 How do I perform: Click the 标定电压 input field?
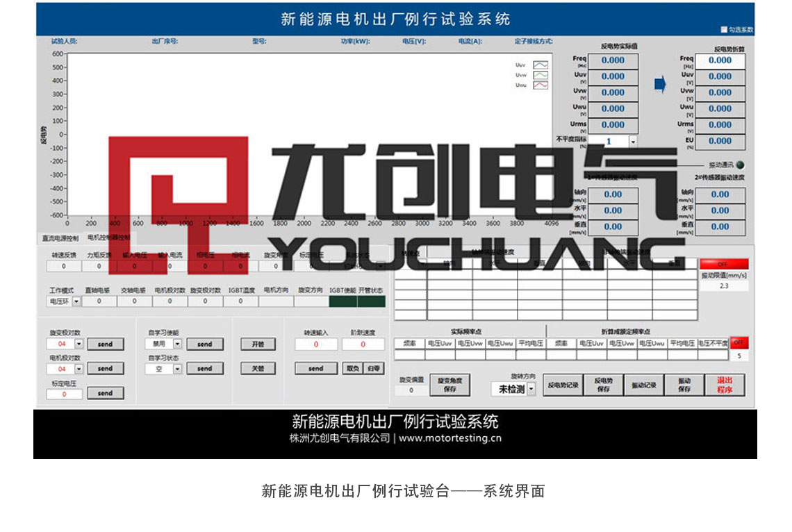point(64,394)
